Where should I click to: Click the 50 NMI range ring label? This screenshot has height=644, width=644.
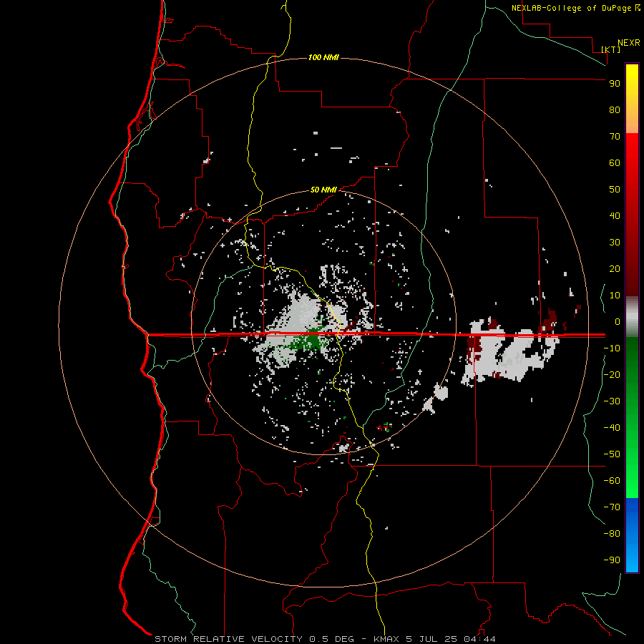pyautogui.click(x=323, y=190)
